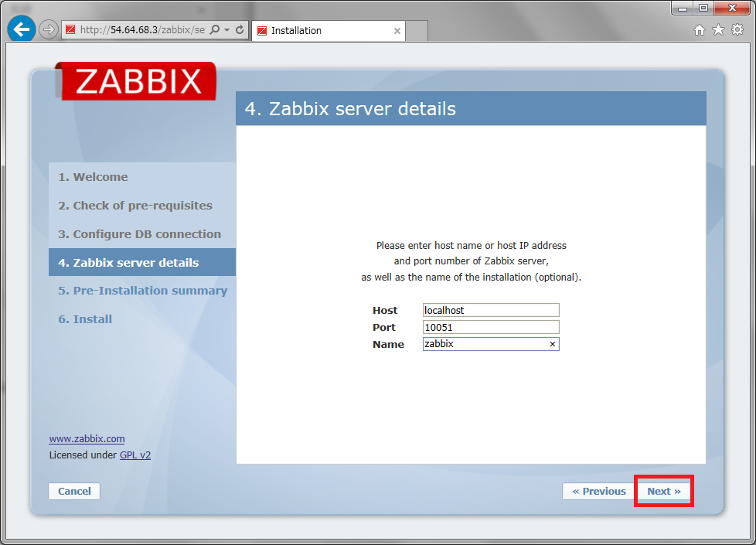Click the Zabbix favicon in address bar
This screenshot has width=756, height=545.
pos(70,30)
